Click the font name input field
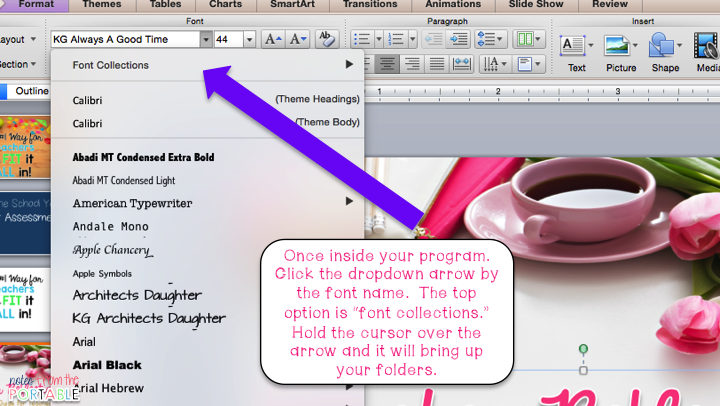The width and height of the screenshot is (720, 406). pos(125,39)
